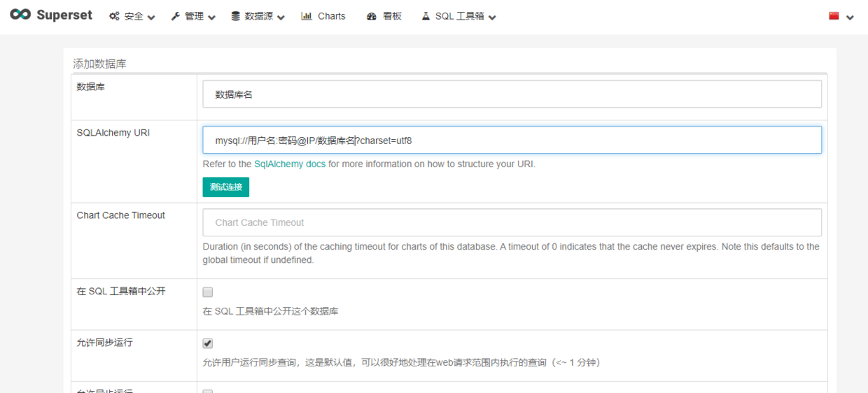This screenshot has width=868, height=393.
Task: Expand the 管理 dropdown arrow
Action: (211, 17)
